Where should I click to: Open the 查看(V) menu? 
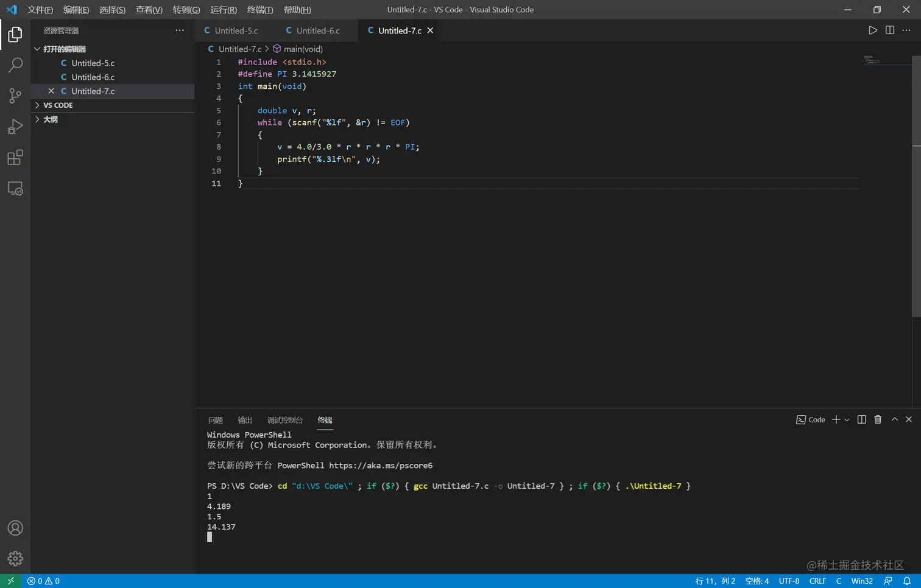click(x=149, y=10)
